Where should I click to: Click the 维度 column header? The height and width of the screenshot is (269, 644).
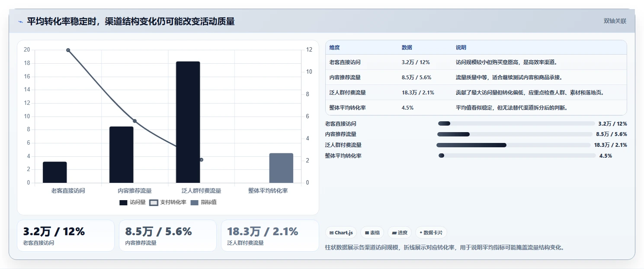point(335,48)
